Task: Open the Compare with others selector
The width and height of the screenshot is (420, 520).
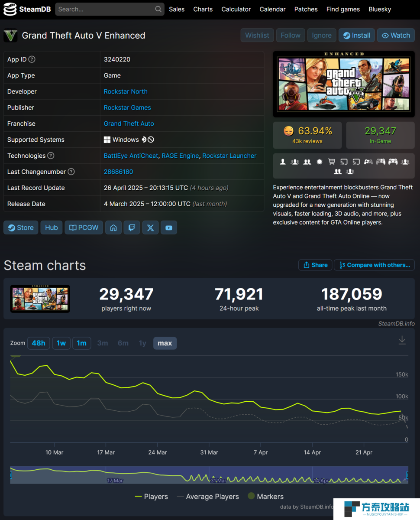Action: [374, 265]
